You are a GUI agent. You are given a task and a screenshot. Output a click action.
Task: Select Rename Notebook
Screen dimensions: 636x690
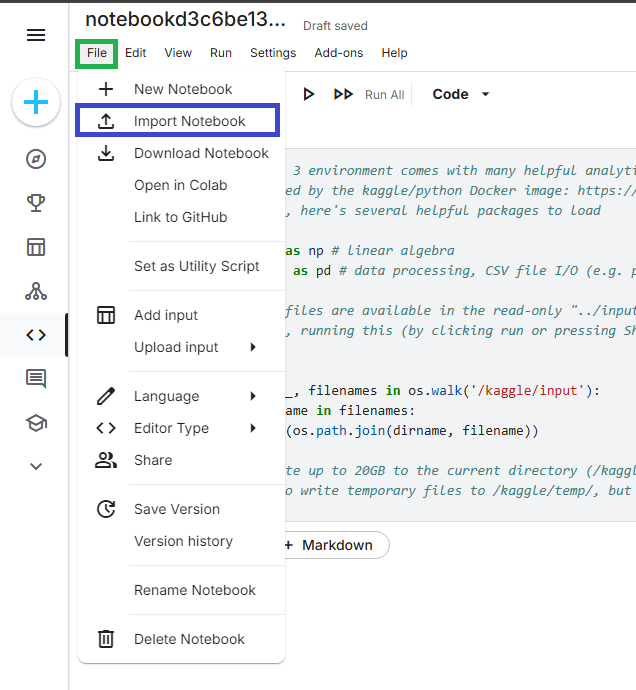point(181,590)
